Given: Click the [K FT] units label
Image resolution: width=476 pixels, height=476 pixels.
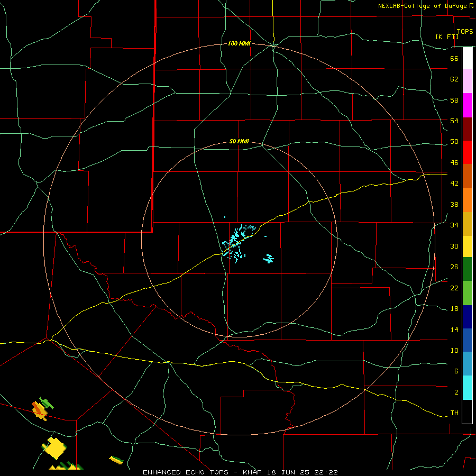Looking at the screenshot, I should [x=447, y=36].
